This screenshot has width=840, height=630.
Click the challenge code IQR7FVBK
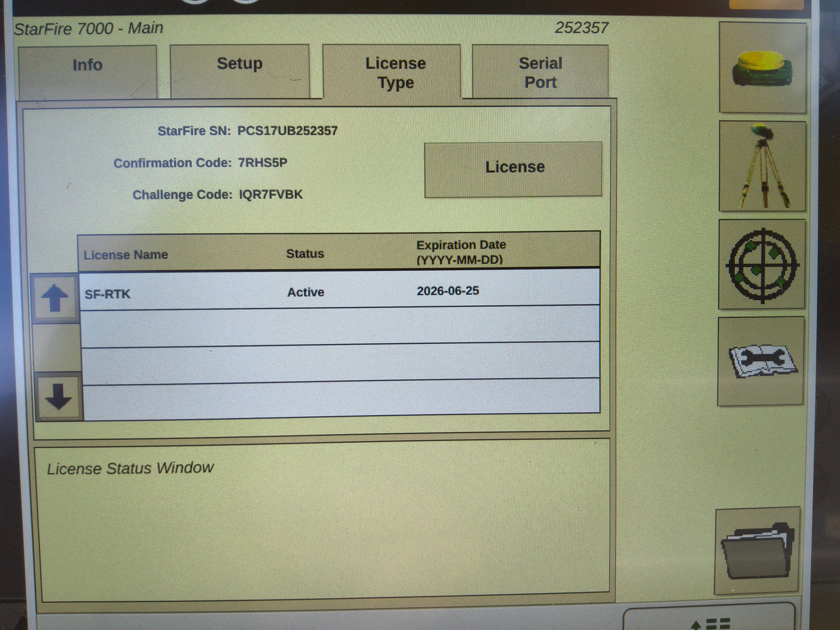point(271,195)
